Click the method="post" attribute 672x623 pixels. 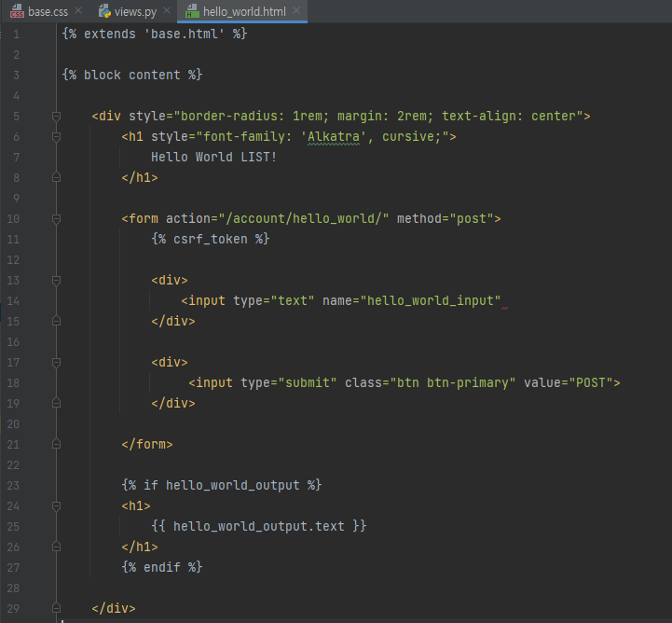point(446,218)
